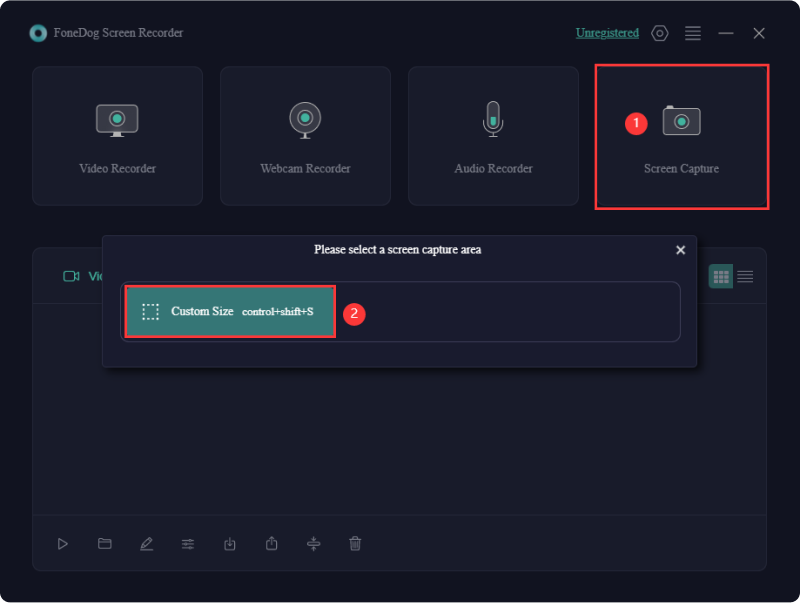Switch to list view of recordings
The height and width of the screenshot is (603, 800).
(745, 277)
